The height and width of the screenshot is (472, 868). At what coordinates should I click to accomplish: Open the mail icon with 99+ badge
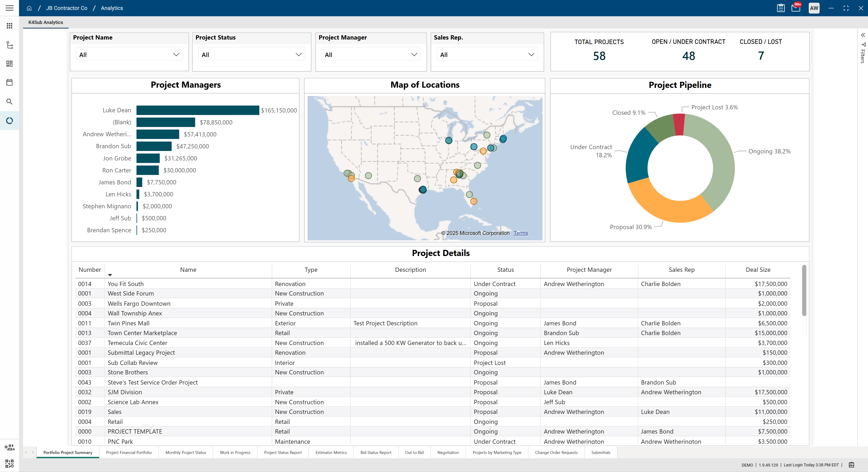pyautogui.click(x=796, y=8)
